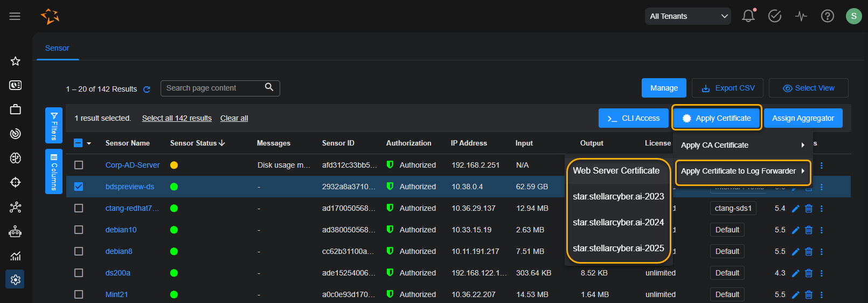
Task: Open the favorites star in sidebar
Action: pos(16,61)
